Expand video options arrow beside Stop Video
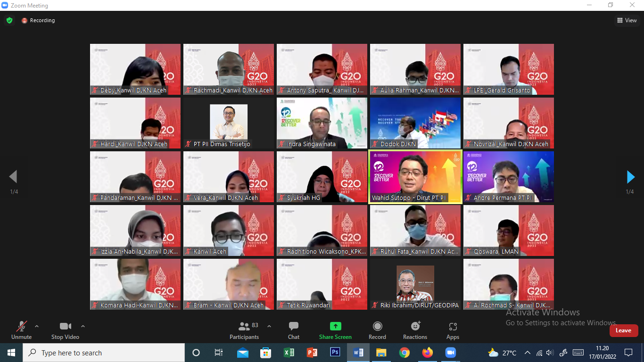The width and height of the screenshot is (644, 362). pos(83,326)
